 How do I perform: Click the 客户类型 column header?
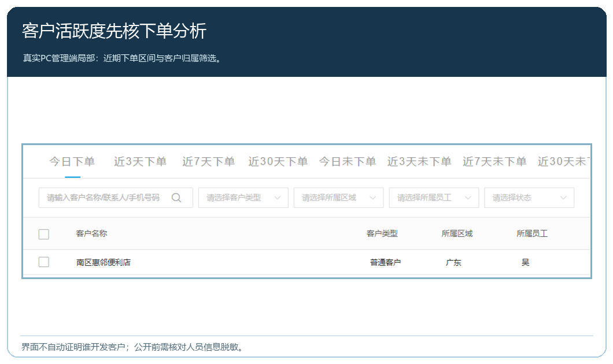[382, 233]
